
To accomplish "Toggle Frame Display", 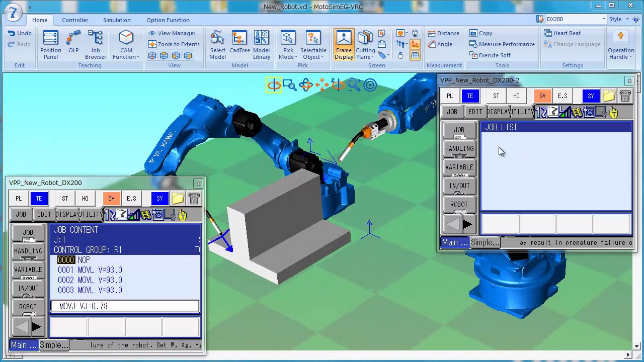I will (x=344, y=45).
